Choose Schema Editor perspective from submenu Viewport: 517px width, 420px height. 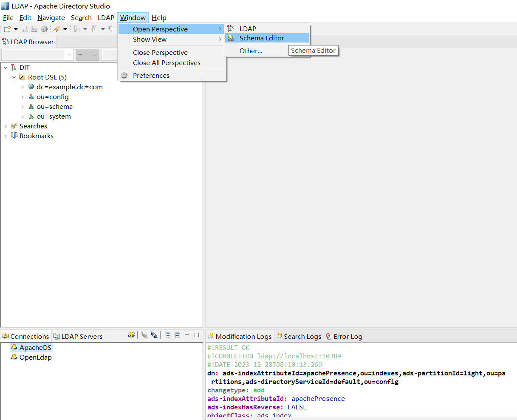[x=262, y=38]
